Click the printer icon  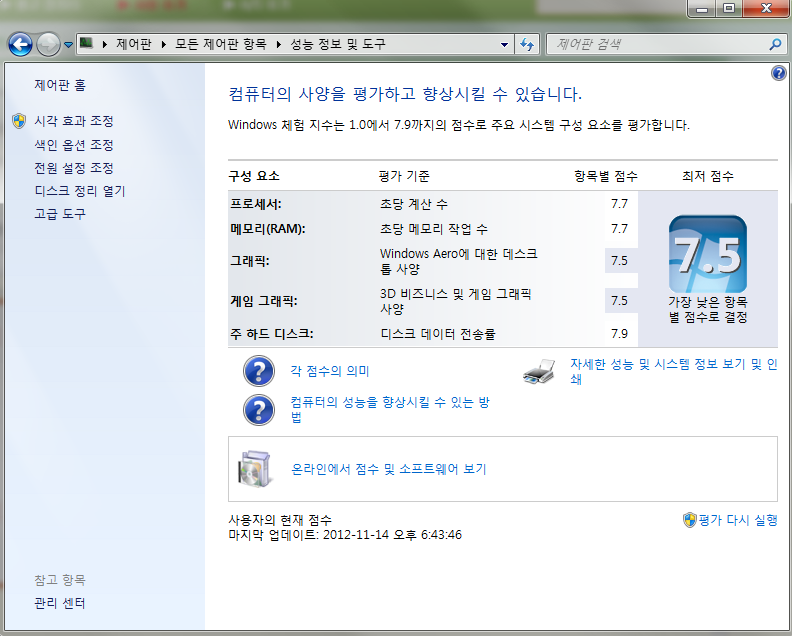(539, 371)
